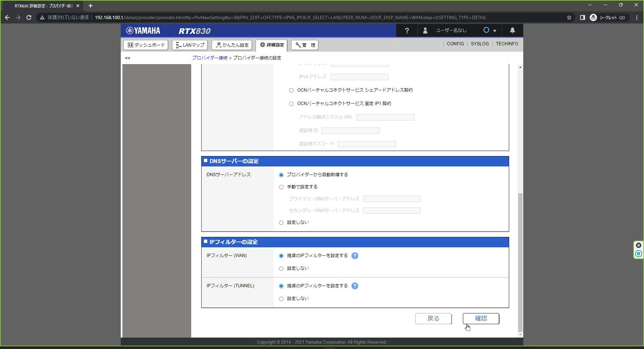Select the 詳細設定 tab

point(271,45)
